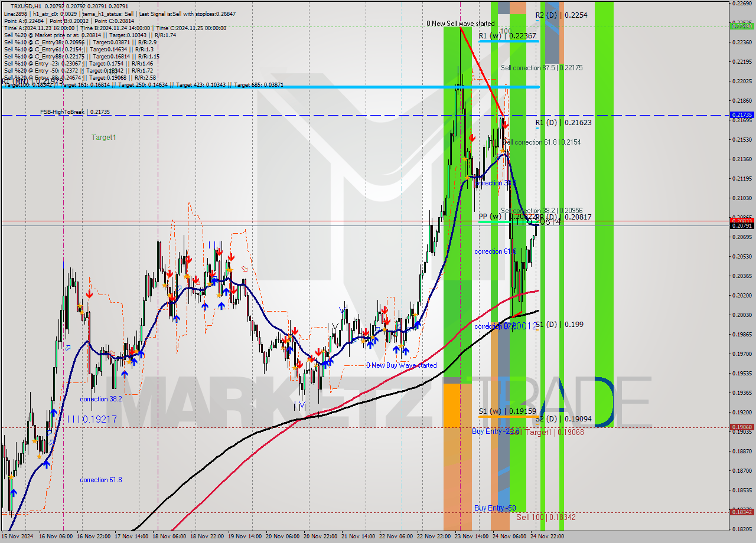The image size is (756, 543).
Task: Select the 'Buy Entry -50' text label
Action: click(494, 508)
